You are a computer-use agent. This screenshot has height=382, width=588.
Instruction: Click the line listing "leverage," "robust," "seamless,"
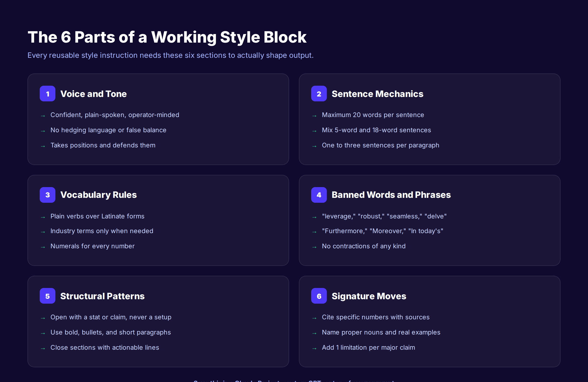[x=384, y=216]
